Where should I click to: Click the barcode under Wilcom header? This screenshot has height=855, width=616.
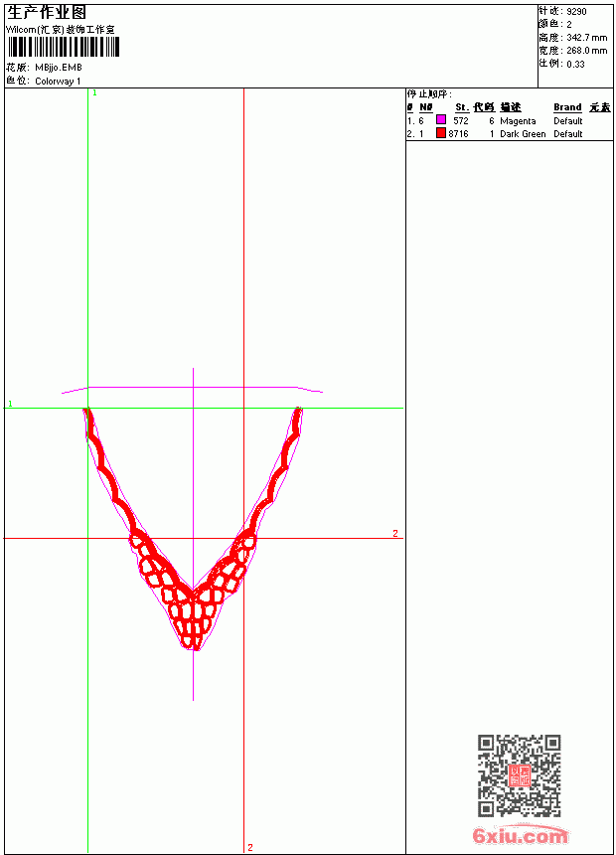click(63, 47)
